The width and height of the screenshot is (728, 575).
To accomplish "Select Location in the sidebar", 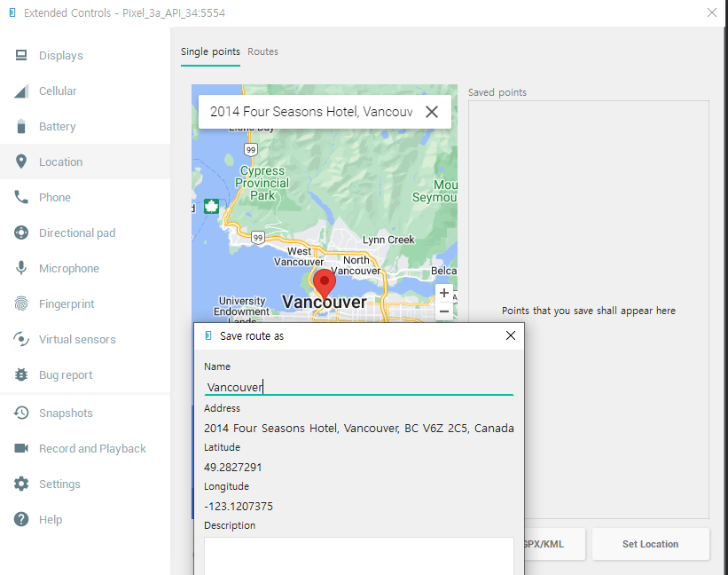I will 85,161.
